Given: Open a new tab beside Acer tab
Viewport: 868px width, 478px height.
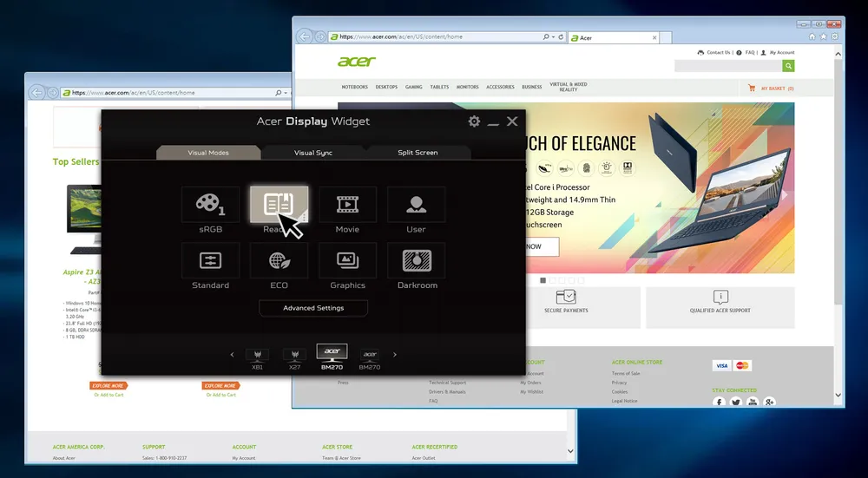Looking at the screenshot, I should coord(667,37).
